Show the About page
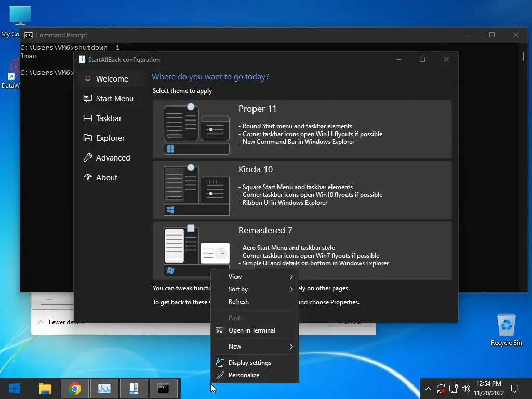This screenshot has height=399, width=532. pyautogui.click(x=110, y=177)
